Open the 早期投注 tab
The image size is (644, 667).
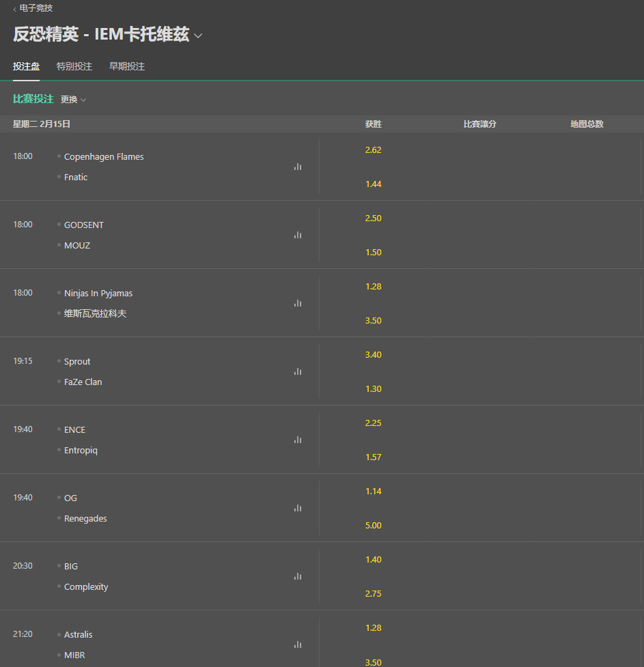pos(126,66)
